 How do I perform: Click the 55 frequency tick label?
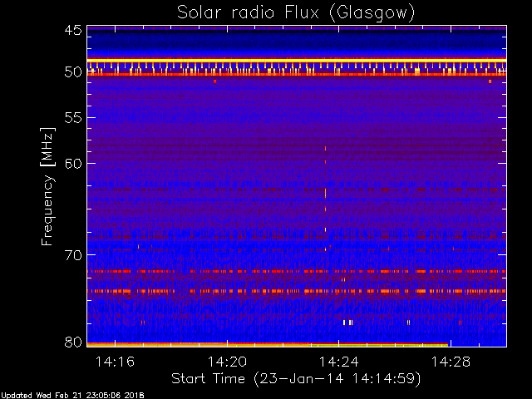pyautogui.click(x=73, y=118)
